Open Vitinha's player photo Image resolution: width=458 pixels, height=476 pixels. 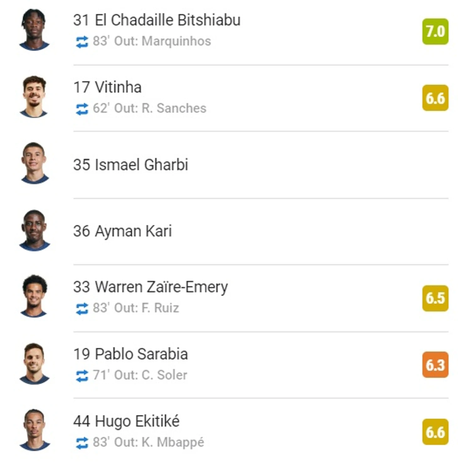pos(34,97)
